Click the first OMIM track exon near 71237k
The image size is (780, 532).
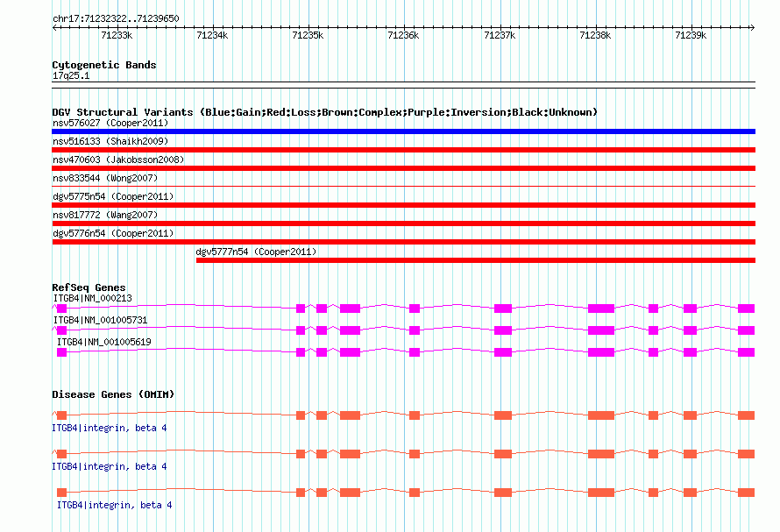(503, 415)
